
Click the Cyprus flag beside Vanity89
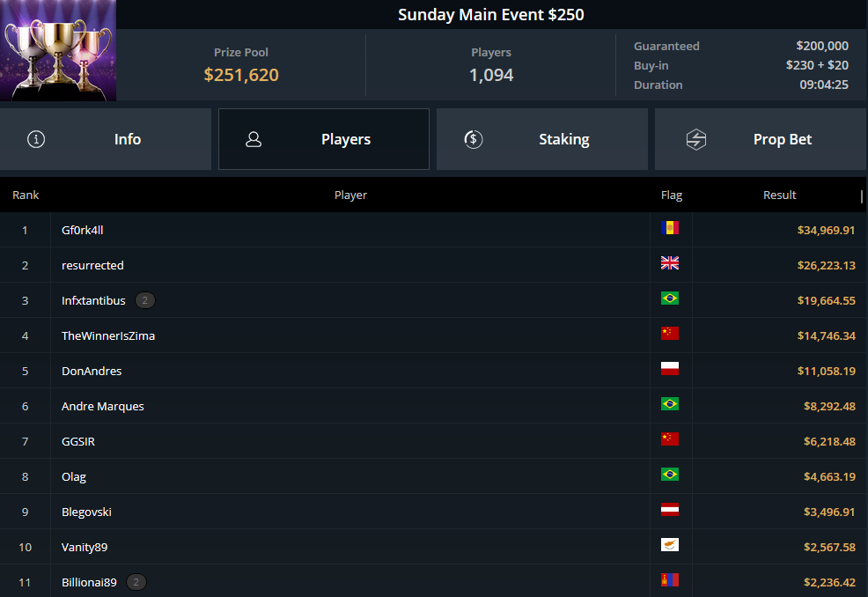[x=669, y=545]
